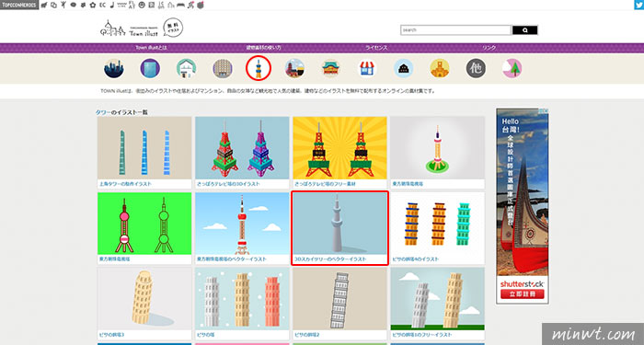Open the city skyline category icon
This screenshot has height=345, width=644.
click(114, 68)
